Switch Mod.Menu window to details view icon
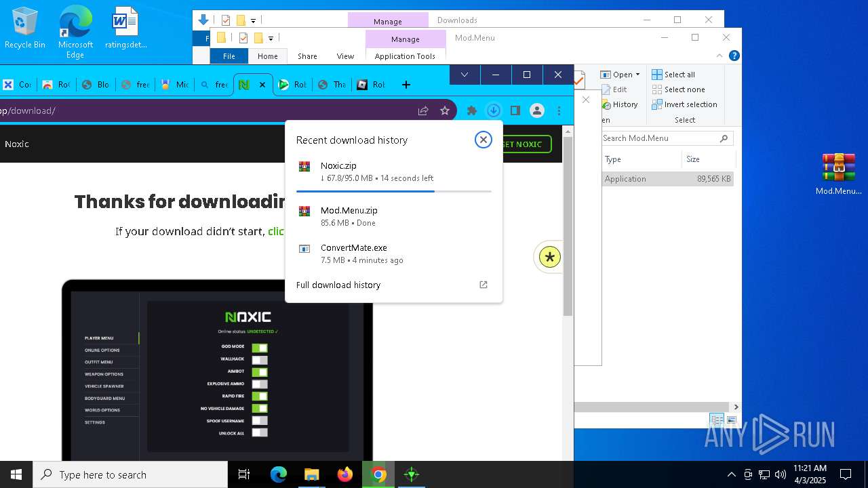The image size is (868, 488). pos(717,420)
